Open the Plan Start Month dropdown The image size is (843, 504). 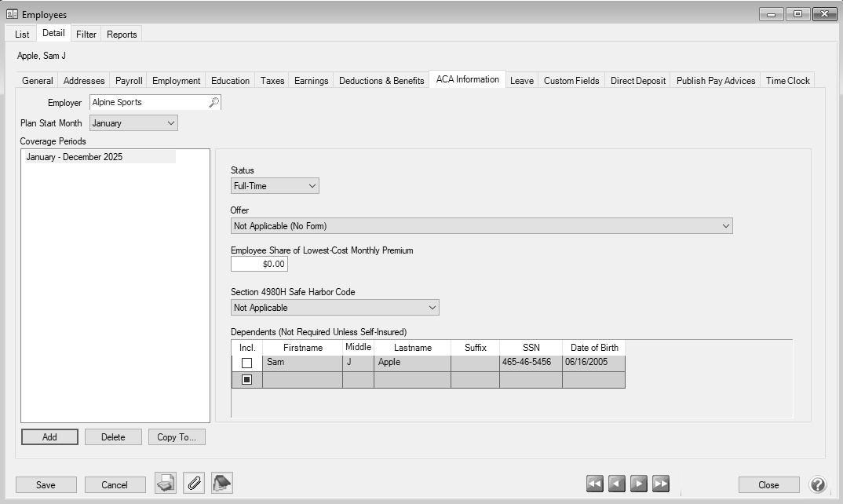click(133, 123)
